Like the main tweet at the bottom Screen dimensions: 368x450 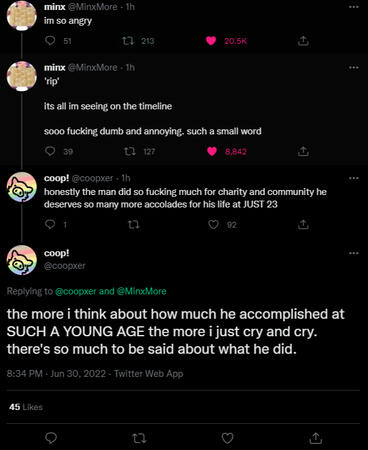pos(227,438)
